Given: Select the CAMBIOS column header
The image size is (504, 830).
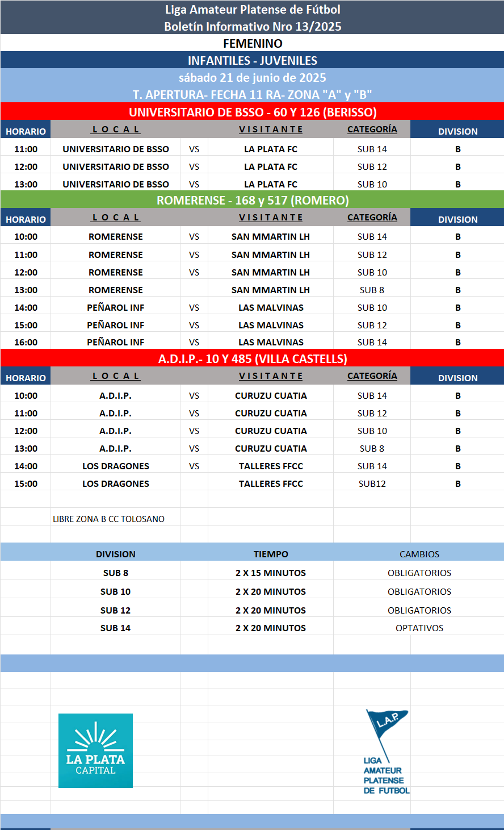Looking at the screenshot, I should point(419,554).
